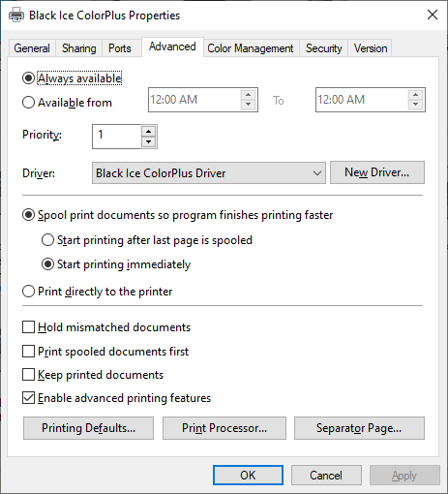Click inside the Priority number field
The width and height of the screenshot is (448, 494).
point(117,137)
